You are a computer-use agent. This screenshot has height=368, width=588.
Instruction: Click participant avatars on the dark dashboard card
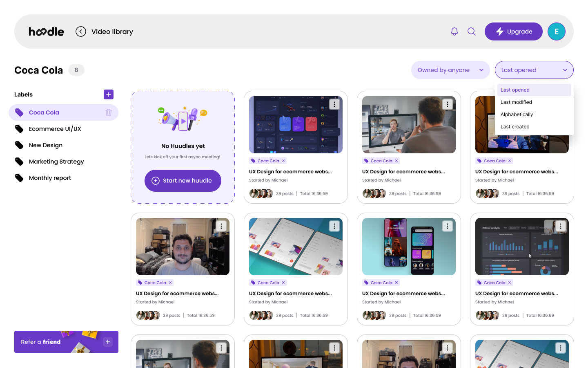coord(261,193)
